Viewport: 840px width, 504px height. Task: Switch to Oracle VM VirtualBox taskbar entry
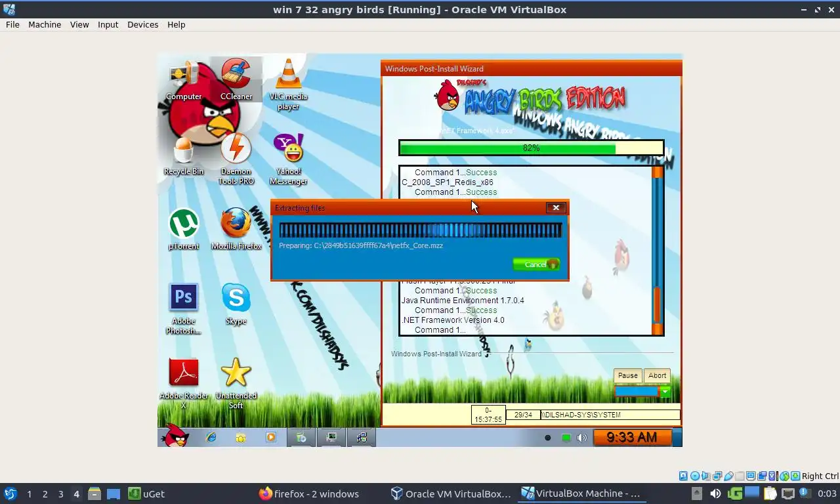451,493
